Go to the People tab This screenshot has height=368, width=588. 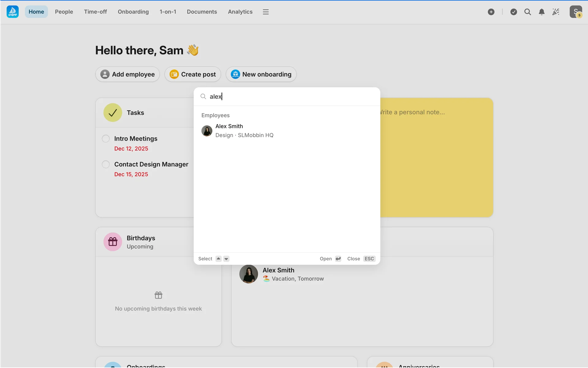[64, 12]
